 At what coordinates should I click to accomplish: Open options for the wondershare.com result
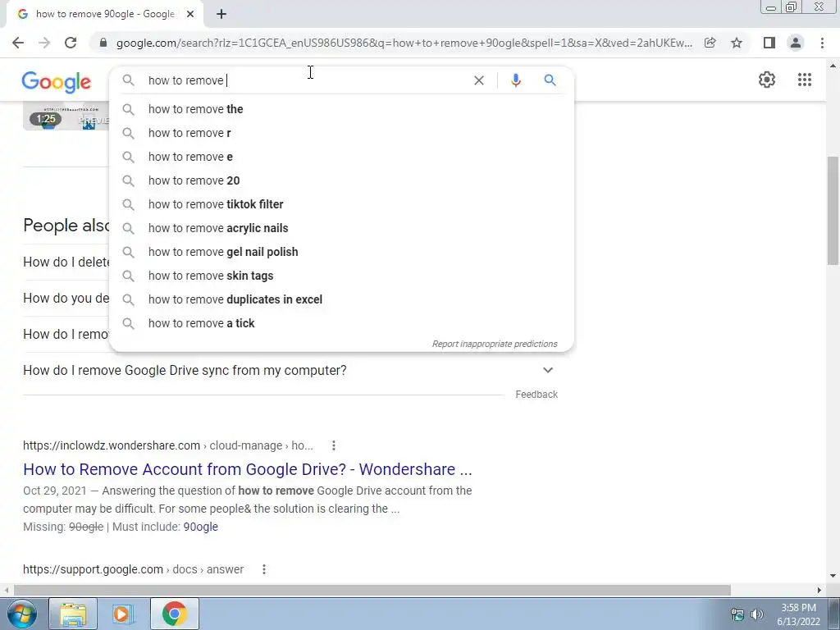pos(333,445)
